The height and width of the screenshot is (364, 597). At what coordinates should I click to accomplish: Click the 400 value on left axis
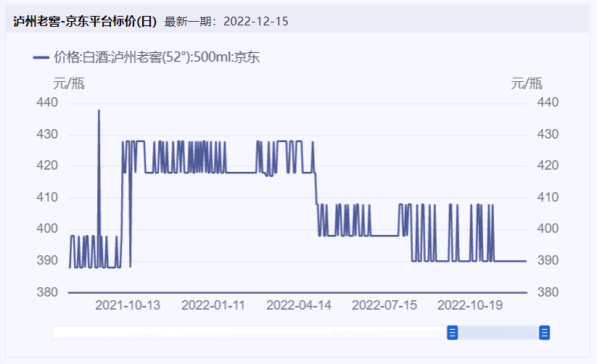(47, 229)
